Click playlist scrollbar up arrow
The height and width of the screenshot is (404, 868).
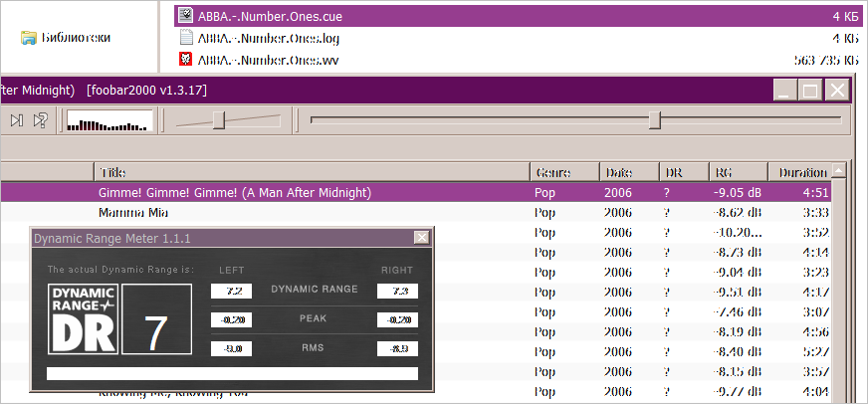[840, 172]
